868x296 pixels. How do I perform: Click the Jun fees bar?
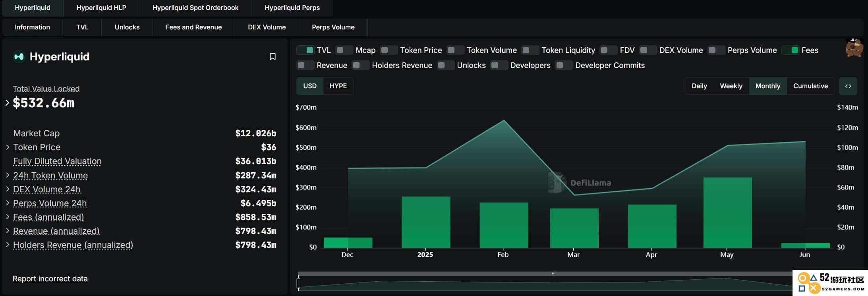pyautogui.click(x=805, y=246)
